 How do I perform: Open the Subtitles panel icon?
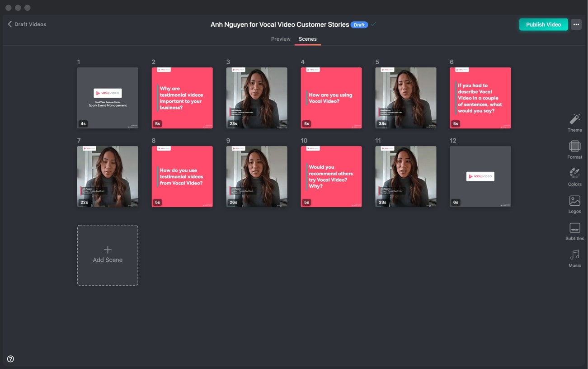tap(574, 227)
